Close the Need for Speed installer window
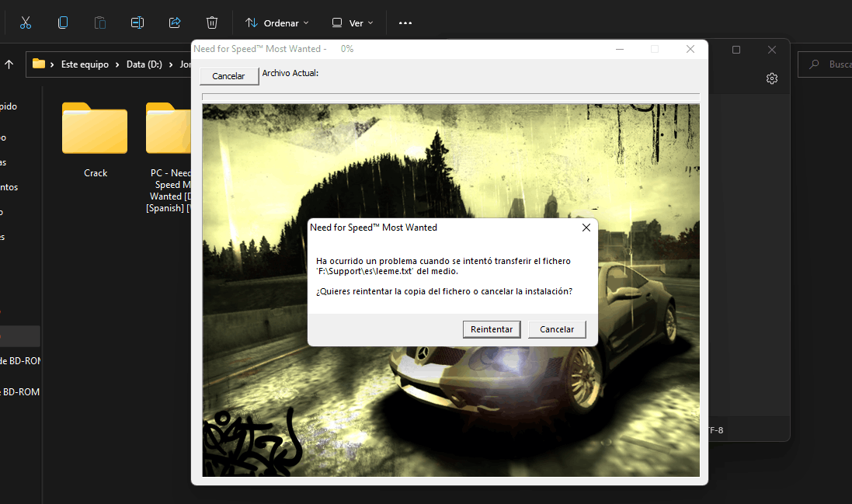Screen dimensions: 852x504 (x=690, y=49)
